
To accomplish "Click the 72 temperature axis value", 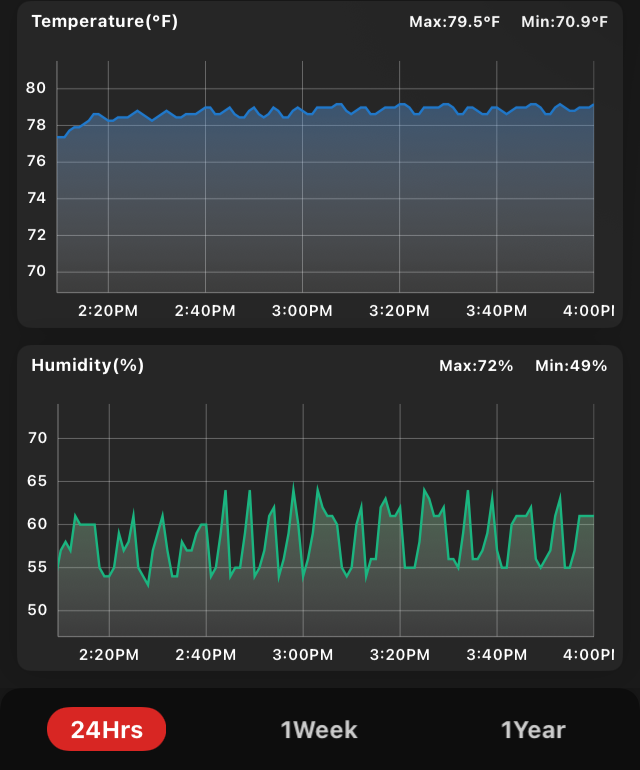I will [x=36, y=235].
